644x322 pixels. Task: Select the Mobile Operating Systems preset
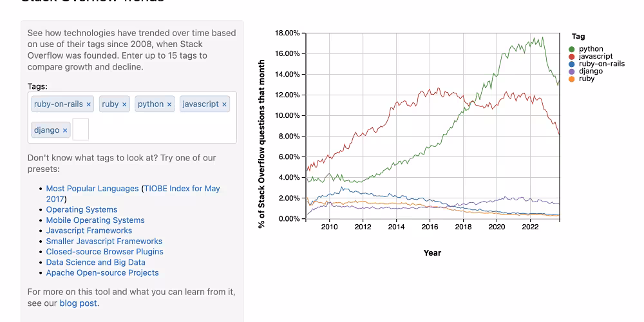(95, 220)
